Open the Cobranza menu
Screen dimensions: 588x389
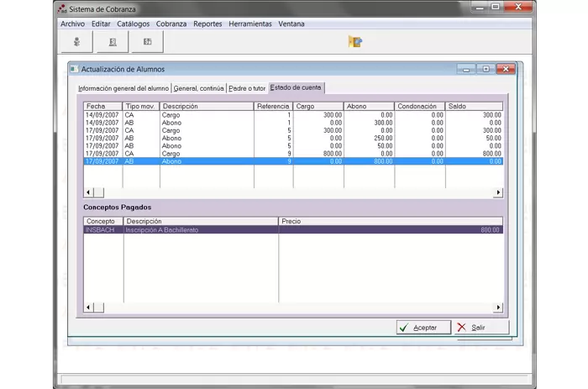(x=171, y=24)
